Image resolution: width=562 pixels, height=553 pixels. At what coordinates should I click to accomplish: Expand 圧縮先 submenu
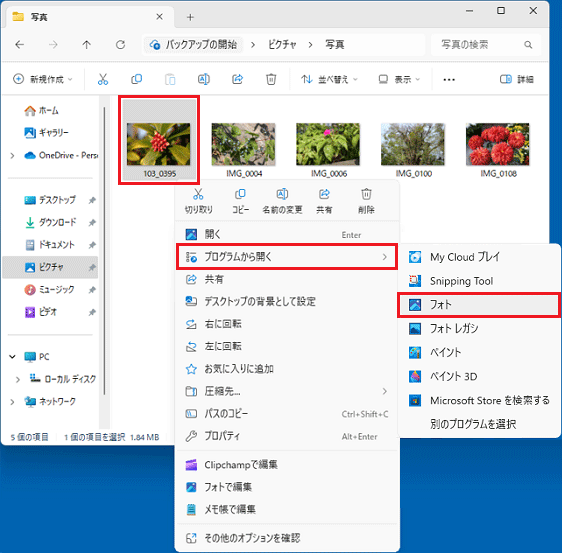coord(287,391)
